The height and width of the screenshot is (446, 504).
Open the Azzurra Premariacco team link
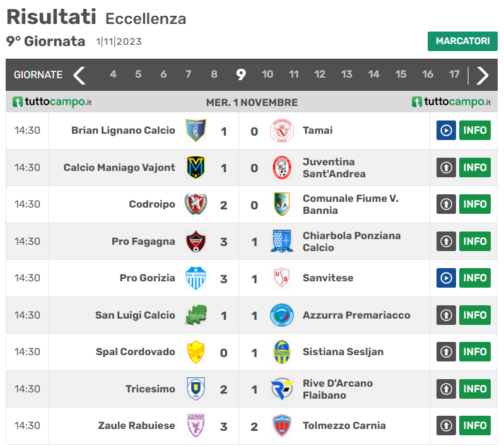coord(356,315)
